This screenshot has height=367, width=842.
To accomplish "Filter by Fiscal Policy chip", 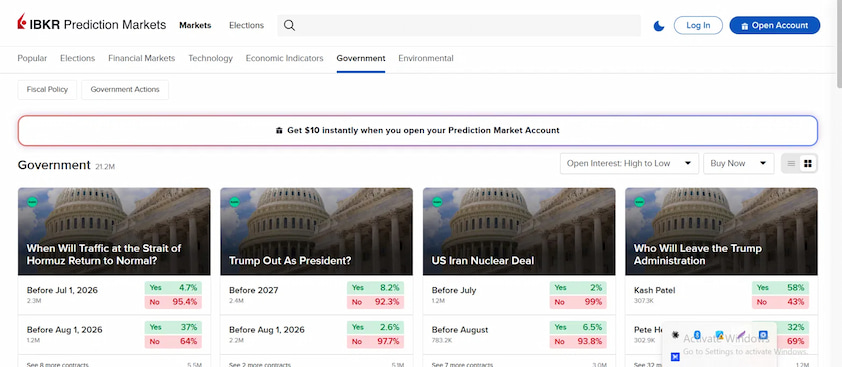I will coord(47,90).
